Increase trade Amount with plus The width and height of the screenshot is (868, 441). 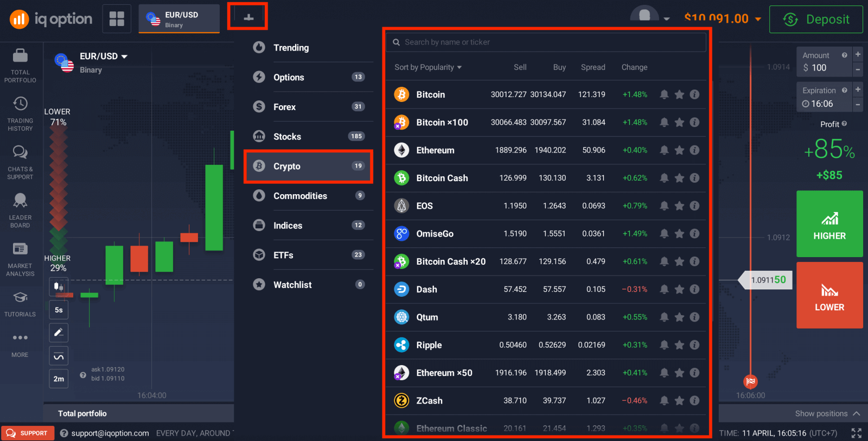coord(858,54)
